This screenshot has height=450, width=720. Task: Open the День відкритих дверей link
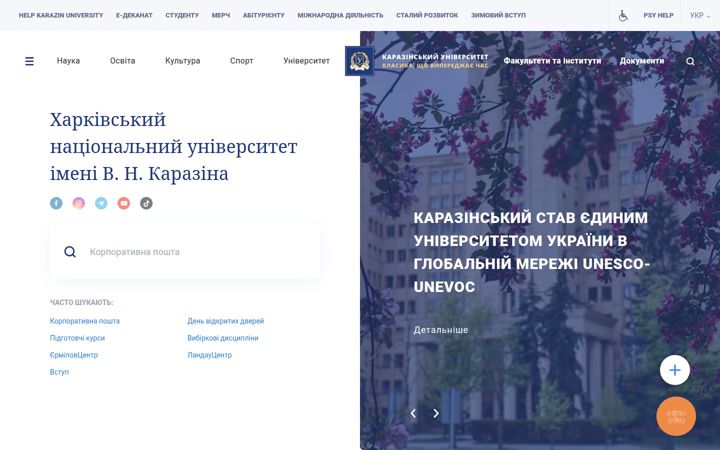[x=225, y=321]
